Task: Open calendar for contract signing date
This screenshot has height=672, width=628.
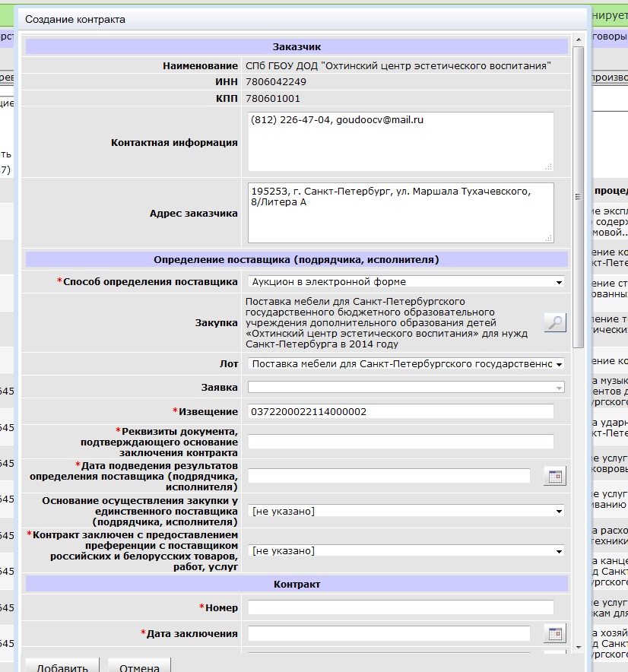Action: 555,633
